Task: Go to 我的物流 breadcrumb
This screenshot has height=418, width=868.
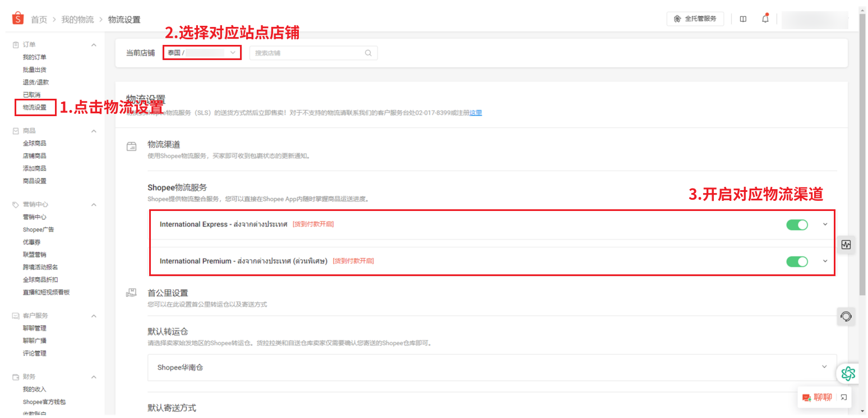Action: click(x=77, y=20)
